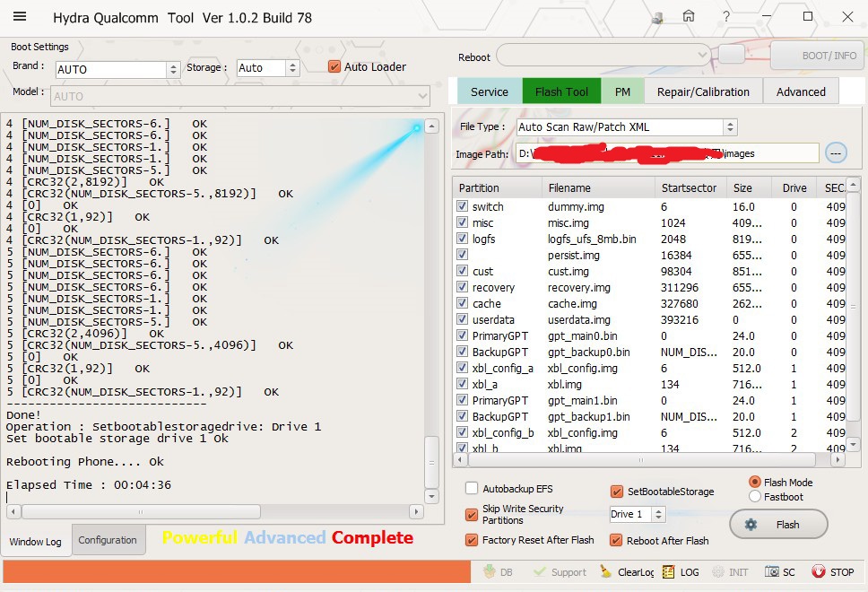The image size is (868, 592).
Task: Select gpt_main0.bin filename cell
Action: (582, 335)
